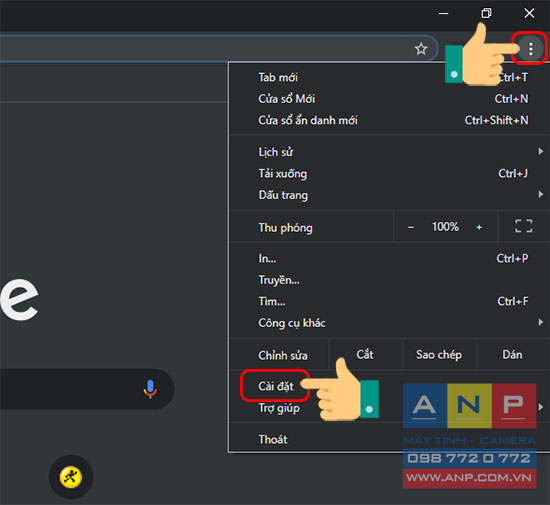Click the bookmark star icon
550x505 pixels.
(x=421, y=49)
